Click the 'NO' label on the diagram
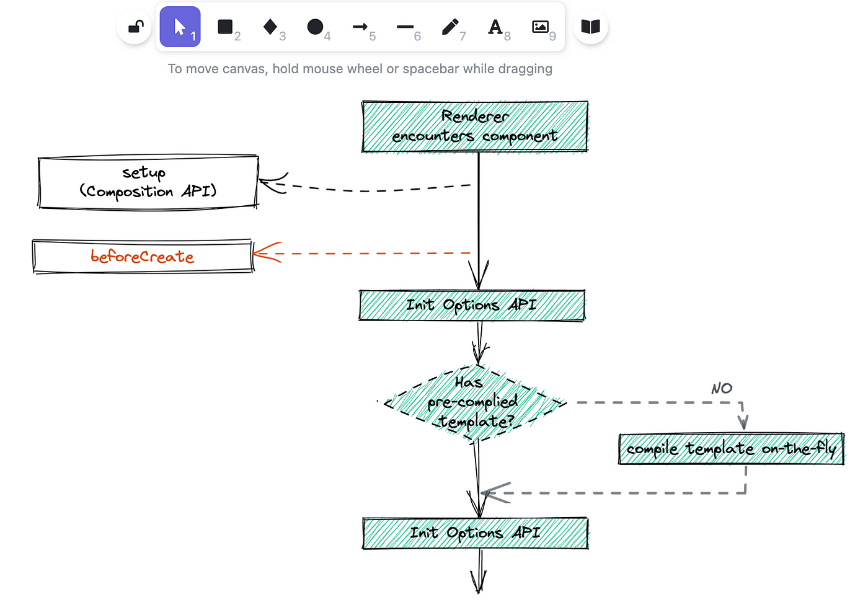 pos(722,389)
